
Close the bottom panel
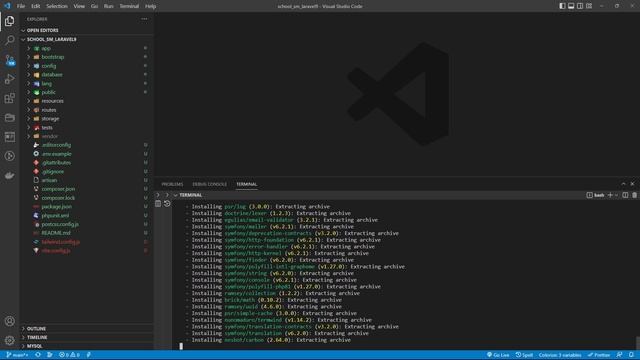pyautogui.click(x=632, y=184)
